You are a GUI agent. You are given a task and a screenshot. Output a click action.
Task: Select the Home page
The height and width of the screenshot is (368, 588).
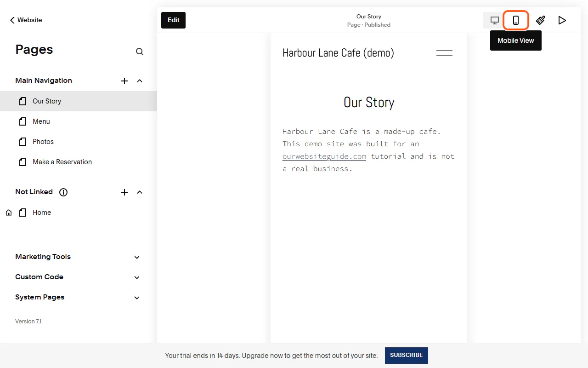point(79,213)
